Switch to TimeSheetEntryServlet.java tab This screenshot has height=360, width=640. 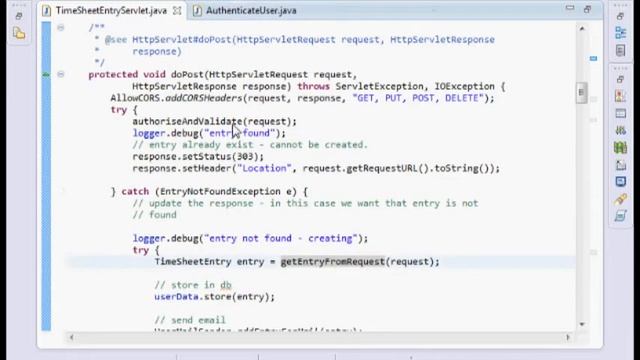click(x=111, y=11)
